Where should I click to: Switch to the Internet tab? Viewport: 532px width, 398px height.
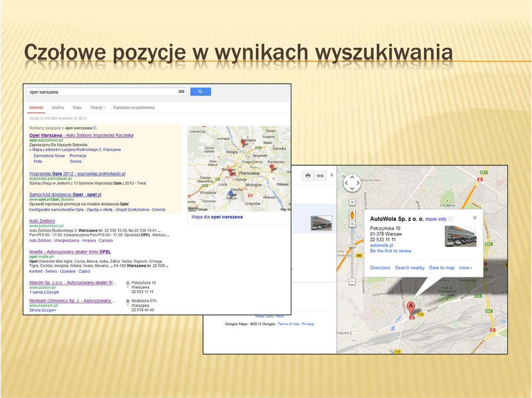tap(36, 108)
